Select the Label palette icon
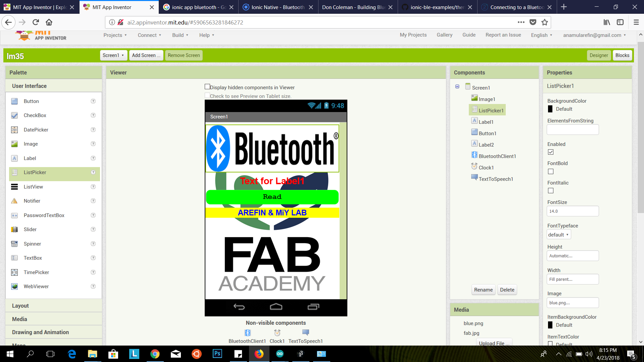This screenshot has width=644, height=362. (14, 158)
